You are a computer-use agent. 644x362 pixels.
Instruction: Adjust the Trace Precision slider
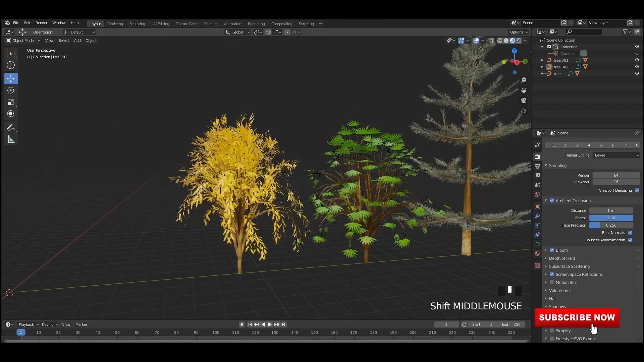click(611, 225)
